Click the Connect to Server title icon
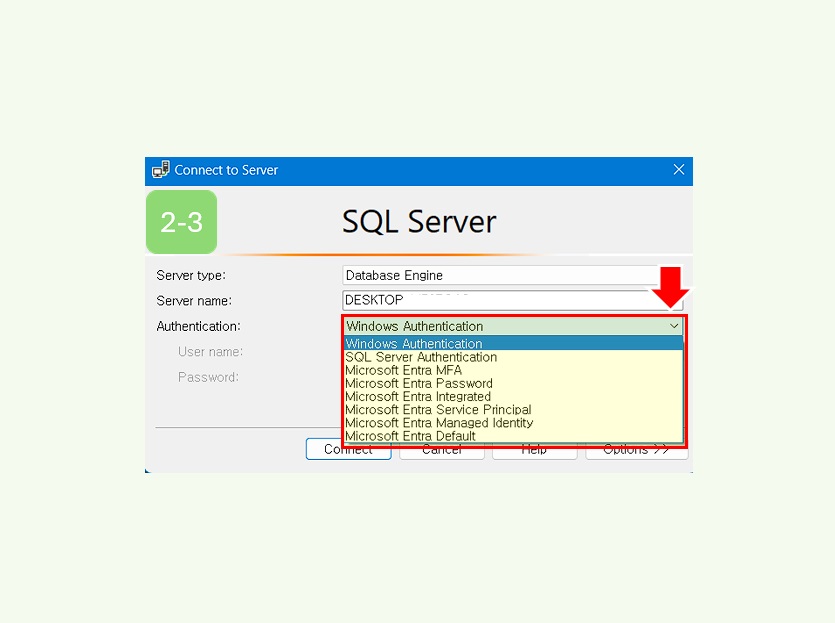The height and width of the screenshot is (623, 835). [x=160, y=169]
